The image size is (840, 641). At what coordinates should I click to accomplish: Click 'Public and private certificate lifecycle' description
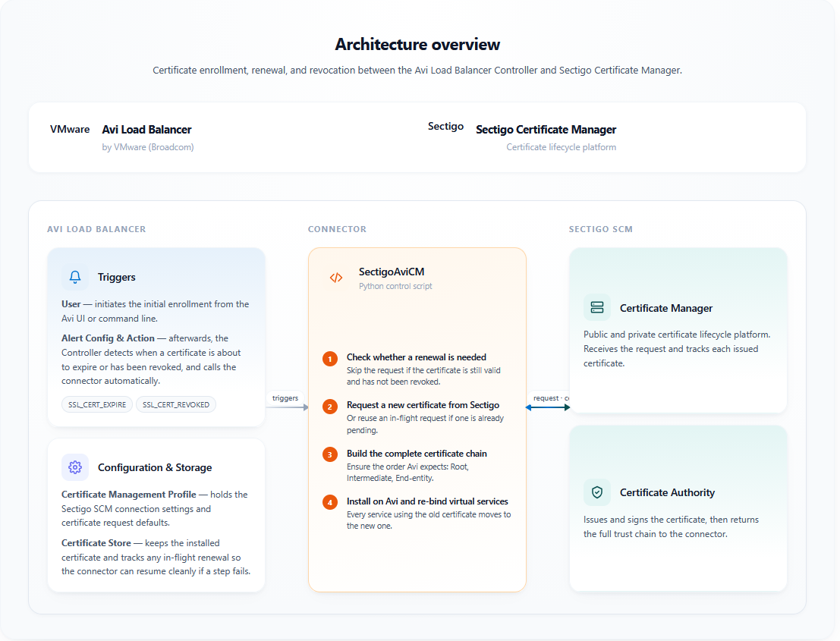pos(677,349)
